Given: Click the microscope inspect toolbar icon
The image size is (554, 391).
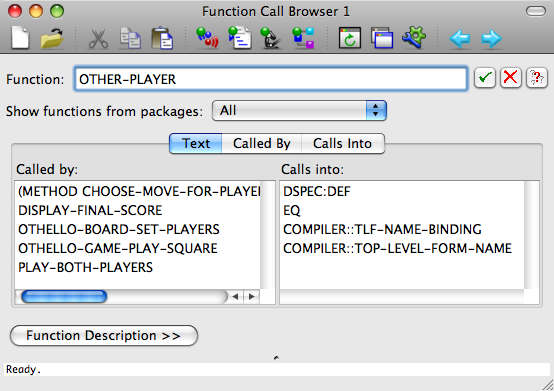Looking at the screenshot, I should coord(271,38).
